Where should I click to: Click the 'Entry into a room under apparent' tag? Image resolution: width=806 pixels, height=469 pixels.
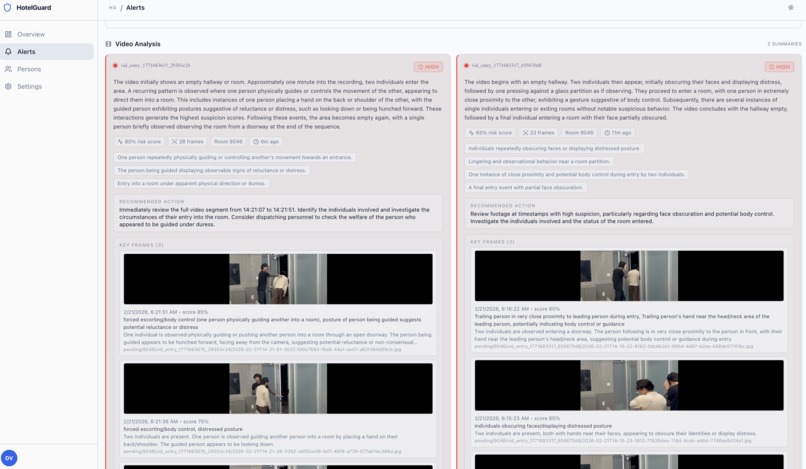coord(191,183)
